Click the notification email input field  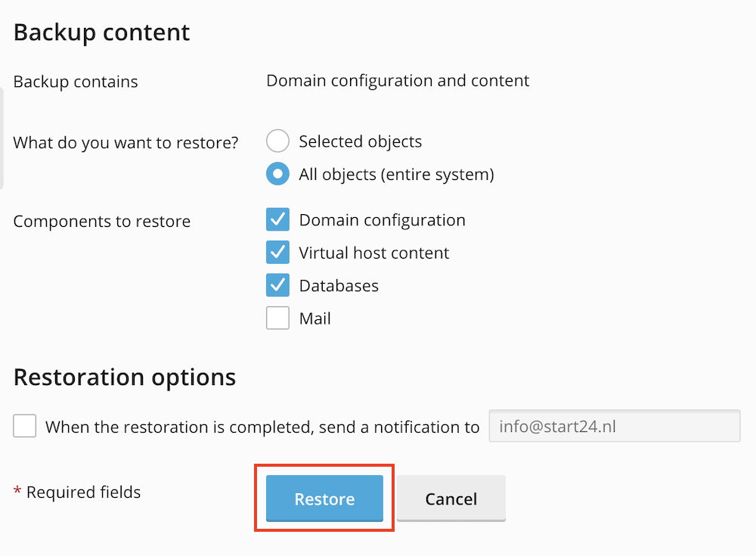point(614,426)
